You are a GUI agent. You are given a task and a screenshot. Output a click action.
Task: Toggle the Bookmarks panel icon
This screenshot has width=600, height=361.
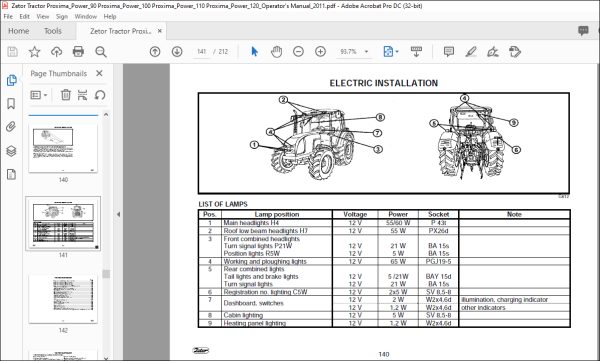coord(11,103)
